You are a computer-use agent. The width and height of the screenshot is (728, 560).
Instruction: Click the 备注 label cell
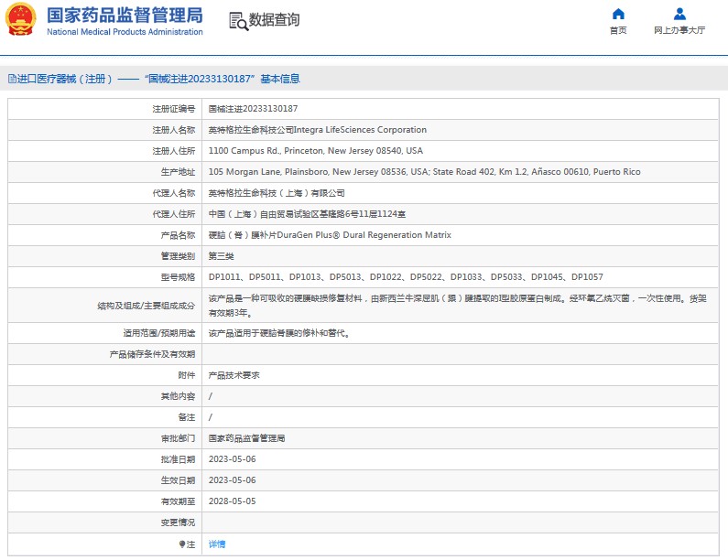[105, 417]
